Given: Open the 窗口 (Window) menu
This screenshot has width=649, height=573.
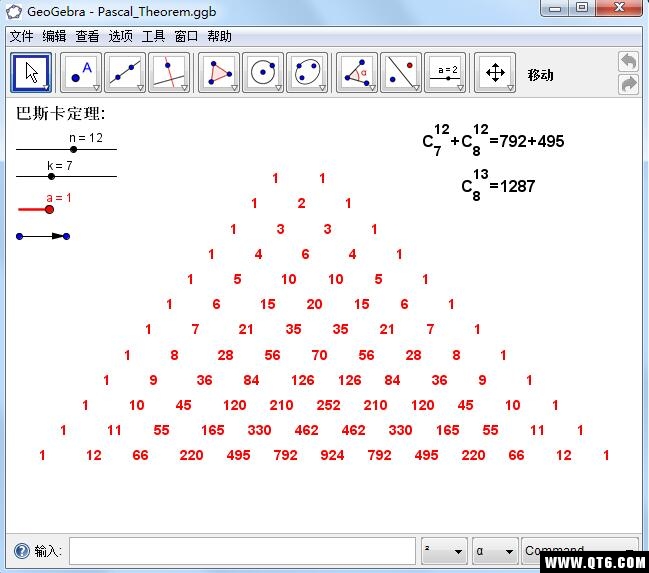Looking at the screenshot, I should (186, 36).
